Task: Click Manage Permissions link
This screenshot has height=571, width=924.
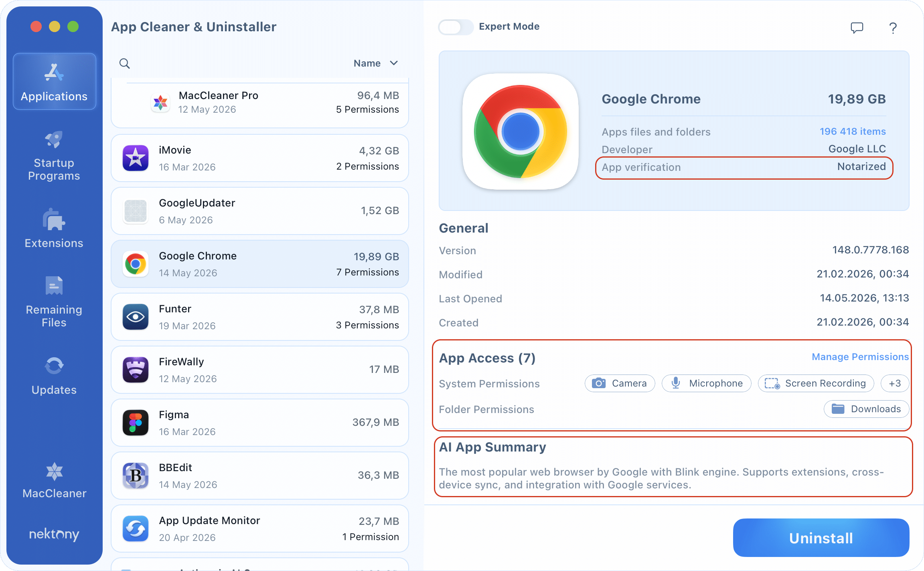Action: pos(860,357)
